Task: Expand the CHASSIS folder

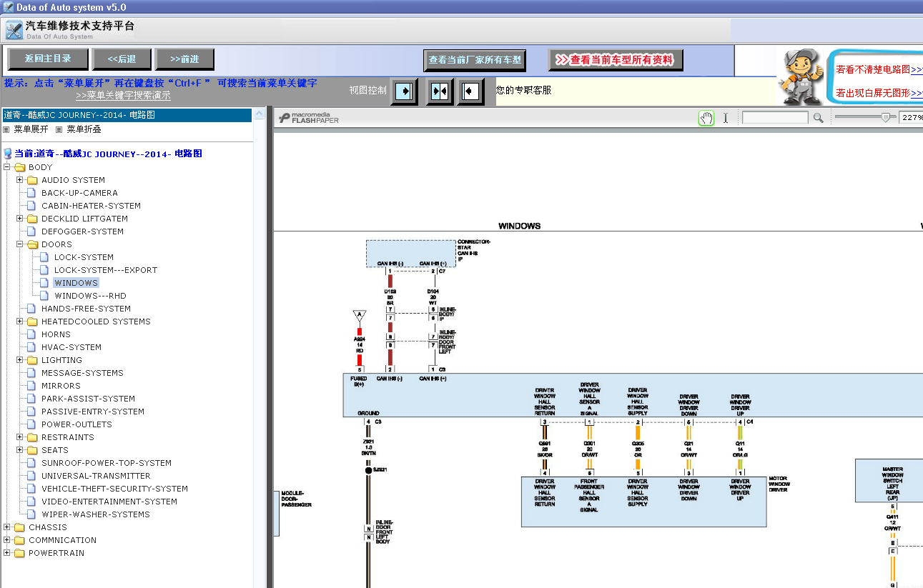Action: [7, 527]
